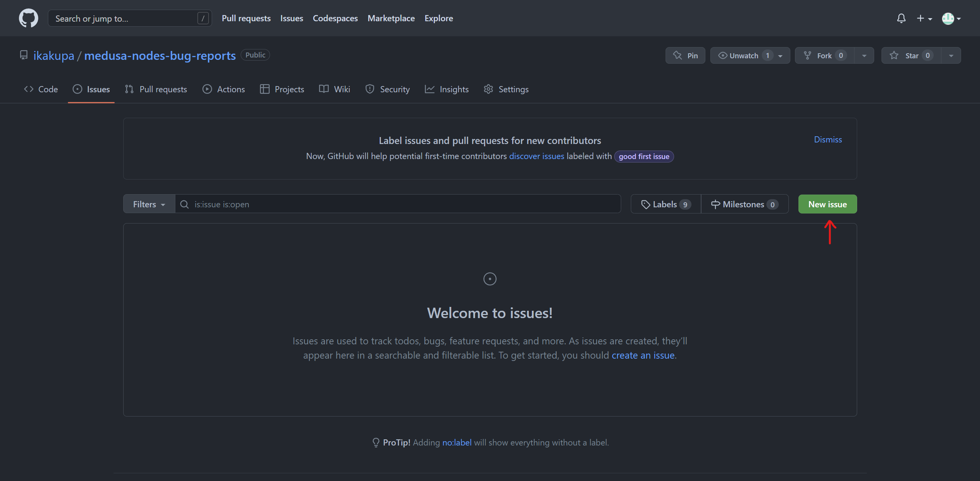Open Marketplace from the top menu

(x=391, y=18)
